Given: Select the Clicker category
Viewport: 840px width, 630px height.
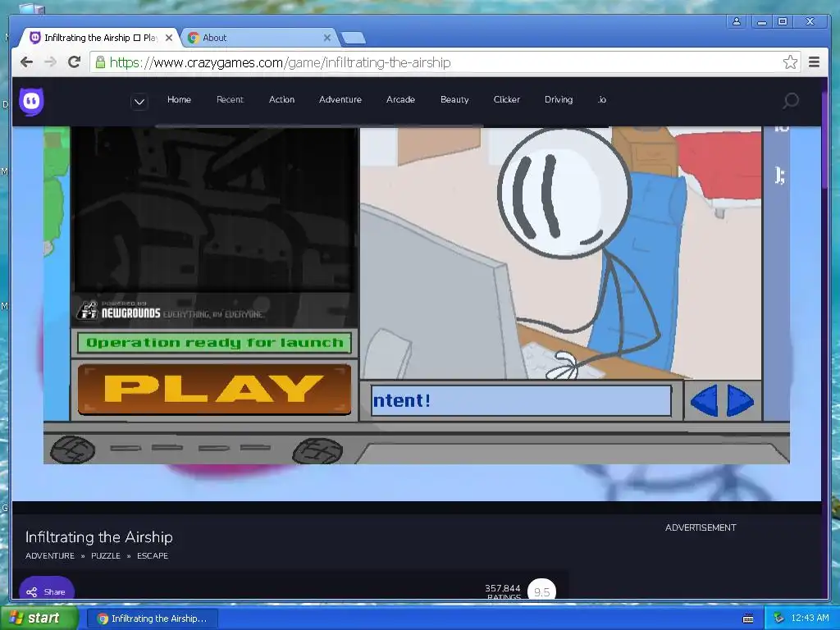Looking at the screenshot, I should [507, 99].
